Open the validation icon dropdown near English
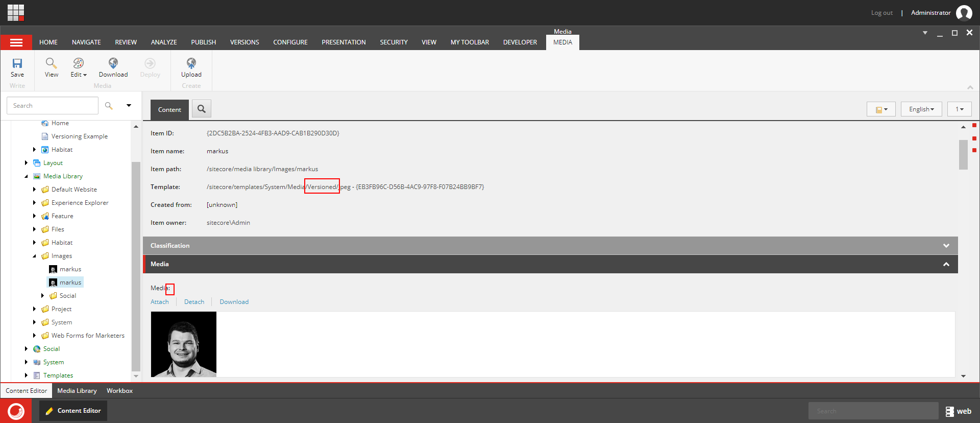The width and height of the screenshot is (980, 423). click(x=881, y=109)
